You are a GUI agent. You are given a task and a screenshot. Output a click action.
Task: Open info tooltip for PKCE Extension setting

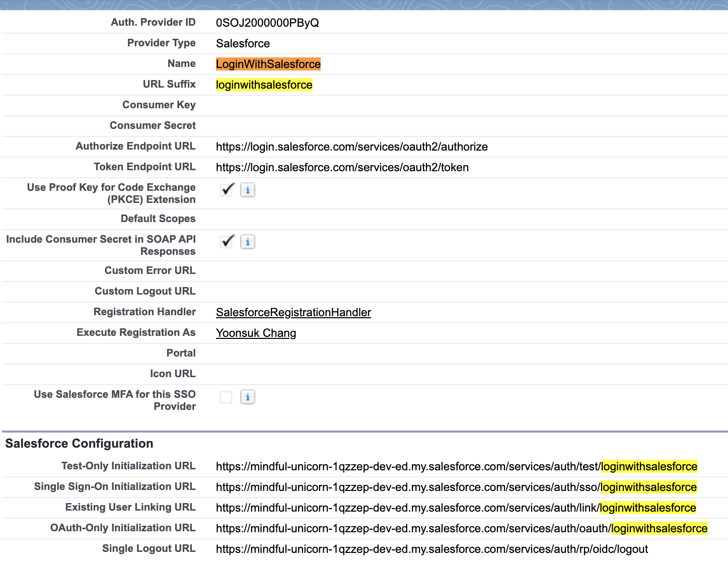[x=247, y=190]
